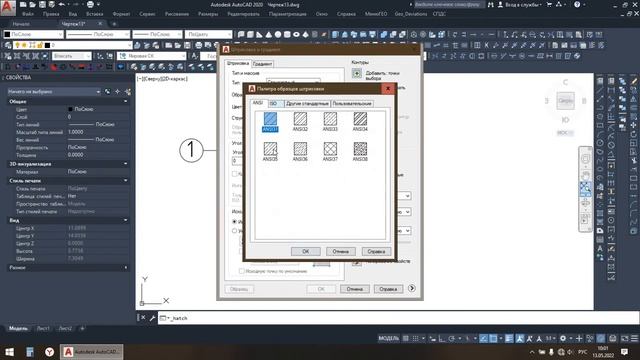
Task: Select the Torus 3D solid tool
Action: pos(296,35)
